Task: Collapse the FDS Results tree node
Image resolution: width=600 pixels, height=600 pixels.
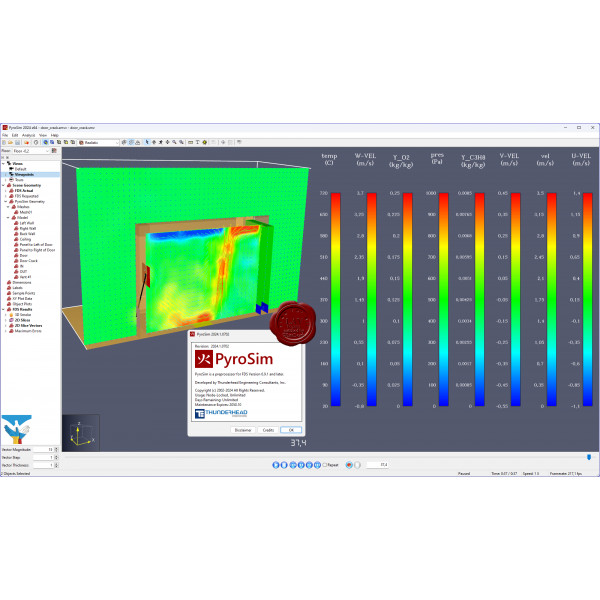Action: coord(3,309)
